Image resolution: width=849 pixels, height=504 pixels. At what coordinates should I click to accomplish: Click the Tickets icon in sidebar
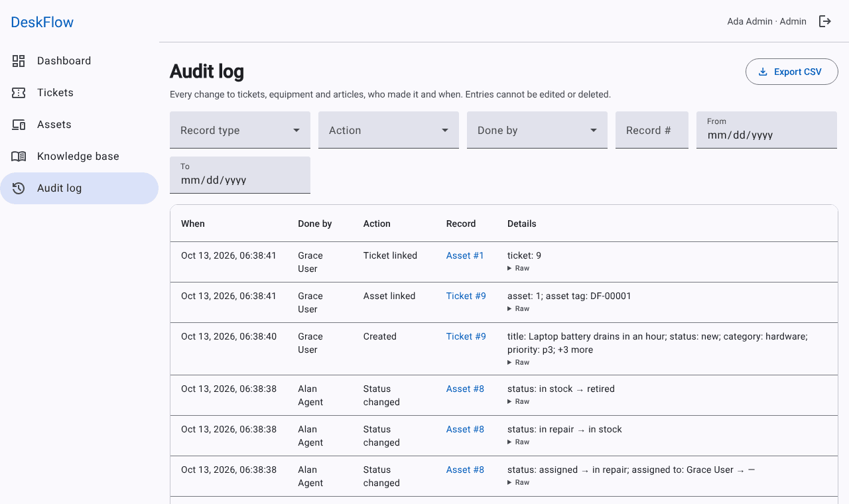19,93
